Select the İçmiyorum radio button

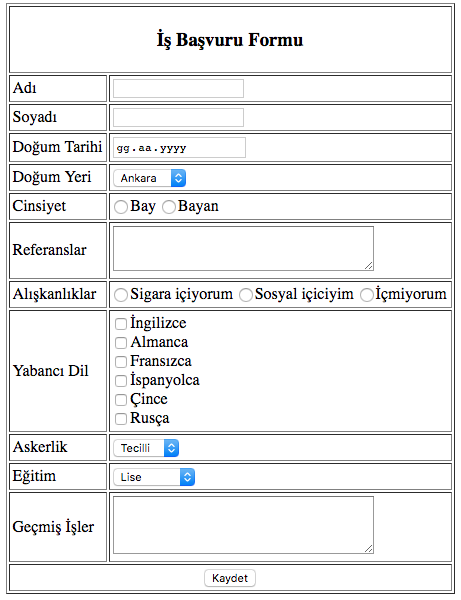367,295
